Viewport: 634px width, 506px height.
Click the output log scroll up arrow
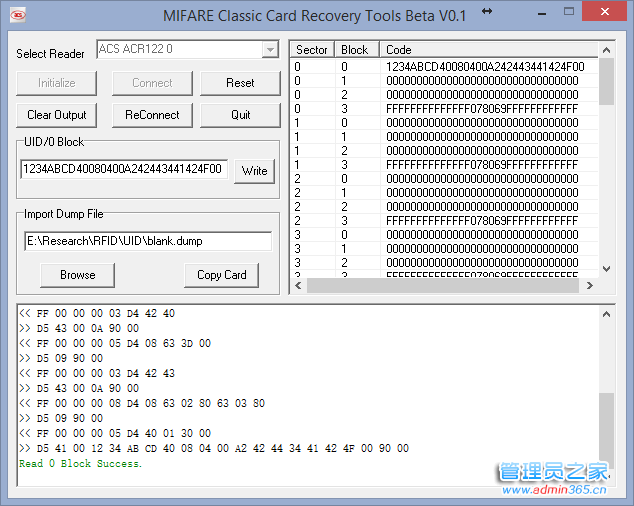(x=606, y=314)
